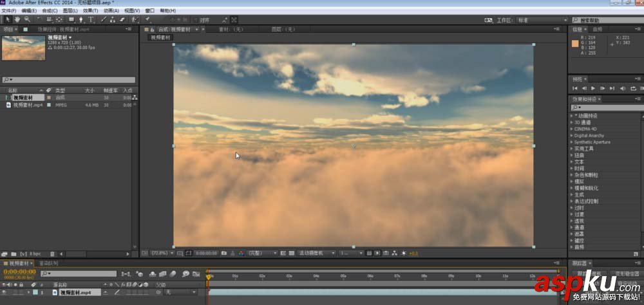Select the Type (T) tool
This screenshot has height=305, width=644.
91,20
